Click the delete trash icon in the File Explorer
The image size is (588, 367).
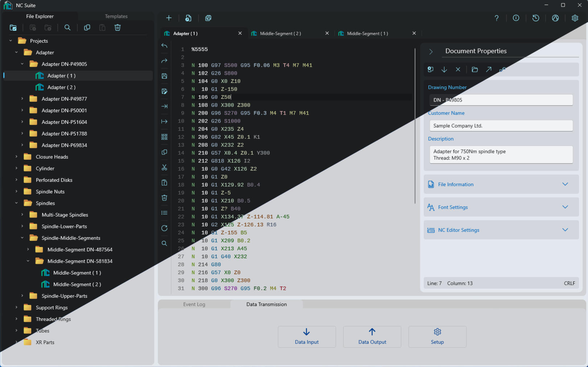(x=118, y=28)
